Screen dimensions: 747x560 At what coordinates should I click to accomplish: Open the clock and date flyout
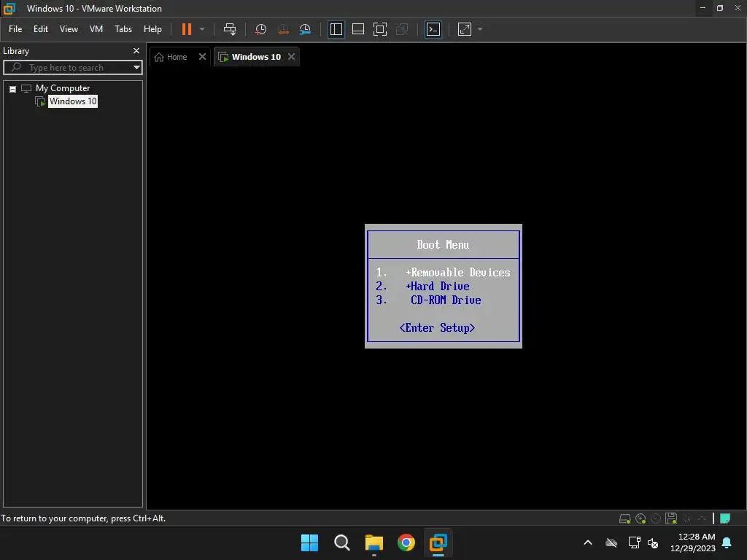[693, 542]
